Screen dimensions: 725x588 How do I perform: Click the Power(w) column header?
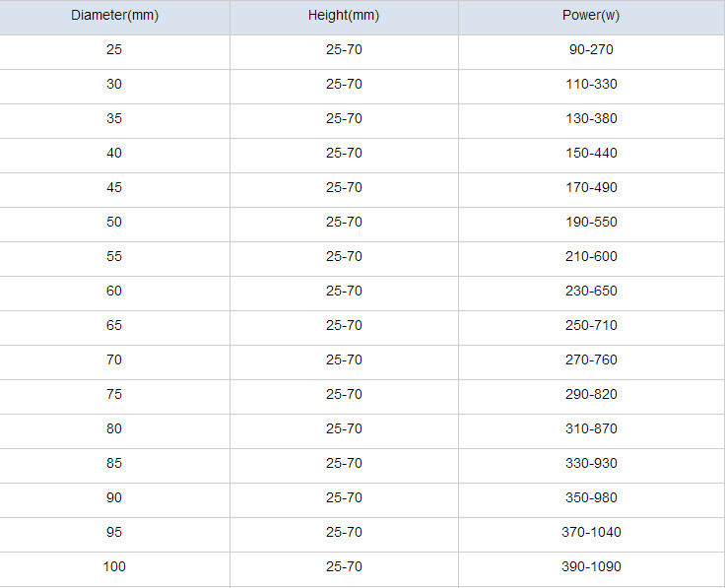(591, 15)
